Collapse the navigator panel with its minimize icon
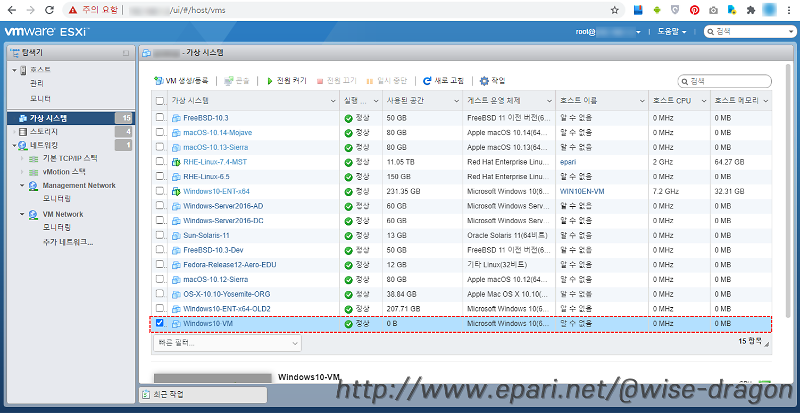The image size is (800, 413). [x=126, y=53]
